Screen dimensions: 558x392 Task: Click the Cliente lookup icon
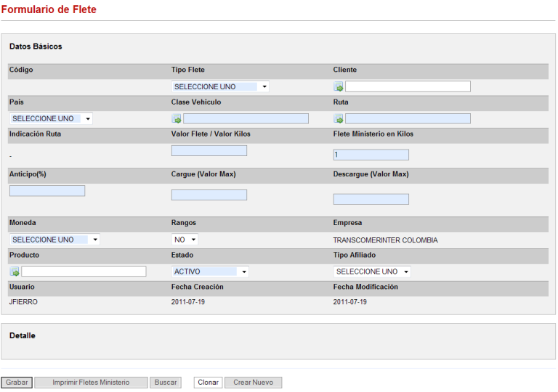(339, 87)
